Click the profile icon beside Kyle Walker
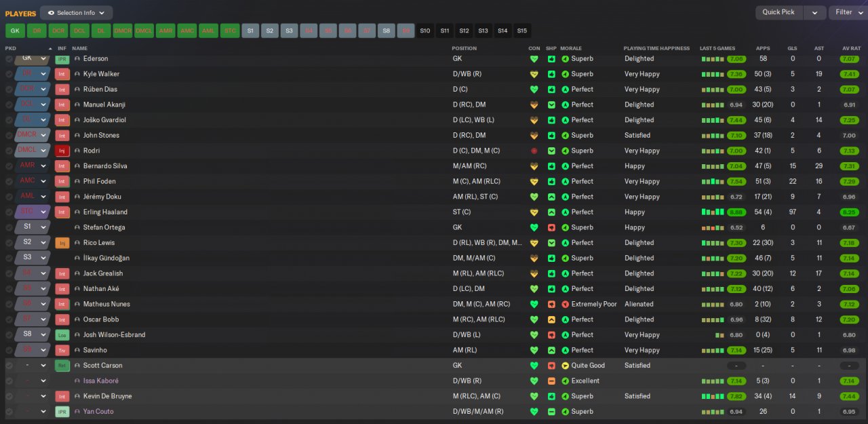Screen dimensions: 868x424 tap(77, 74)
